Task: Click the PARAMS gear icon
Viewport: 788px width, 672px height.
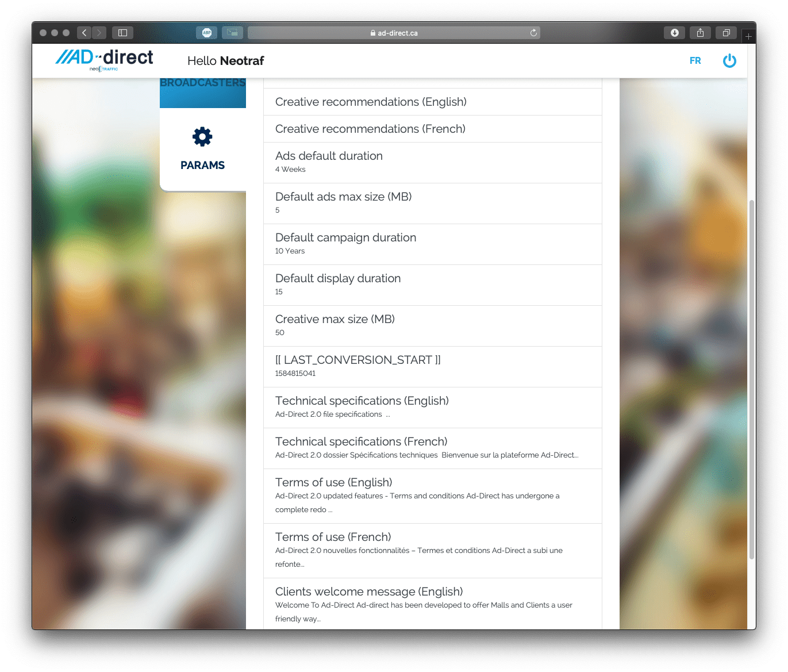Action: [x=202, y=137]
